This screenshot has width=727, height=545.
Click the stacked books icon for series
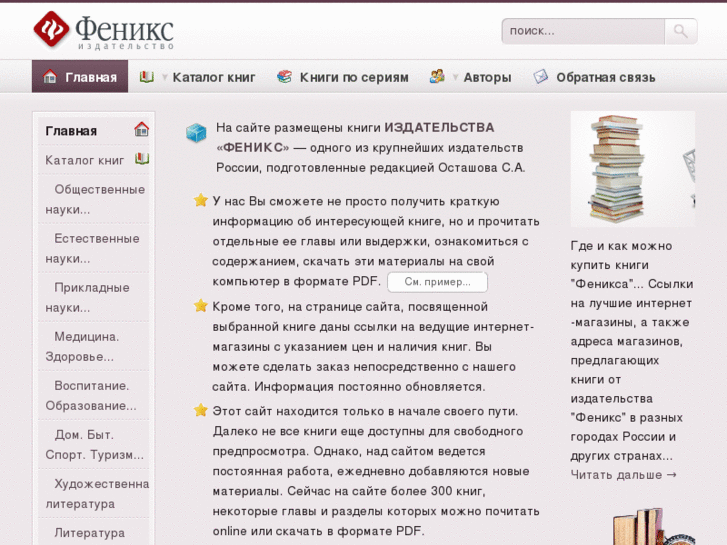[284, 77]
